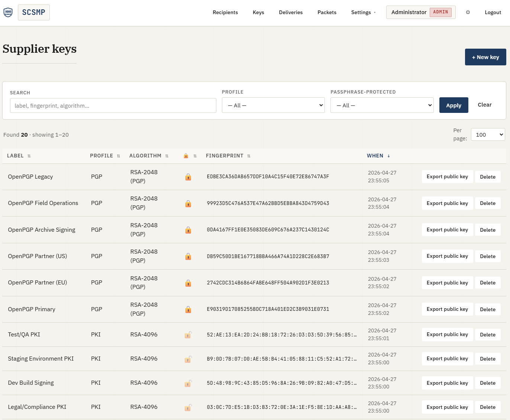The width and height of the screenshot is (510, 420).
Task: Delete the OpenPGP Partner (EU) key
Action: [488, 283]
